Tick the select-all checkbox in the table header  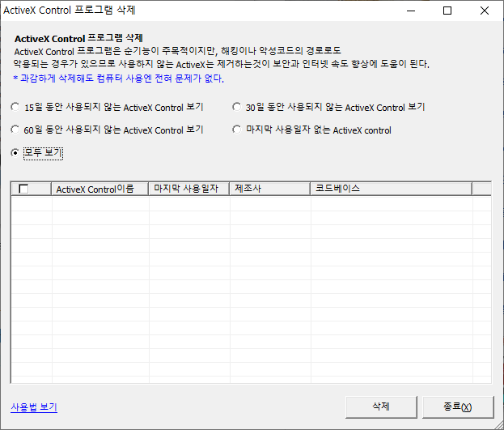tap(23, 189)
